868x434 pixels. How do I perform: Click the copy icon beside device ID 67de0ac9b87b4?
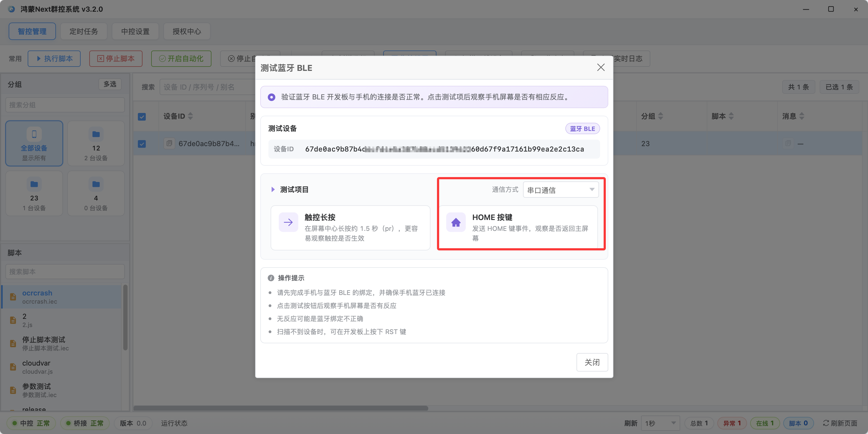[x=169, y=144]
